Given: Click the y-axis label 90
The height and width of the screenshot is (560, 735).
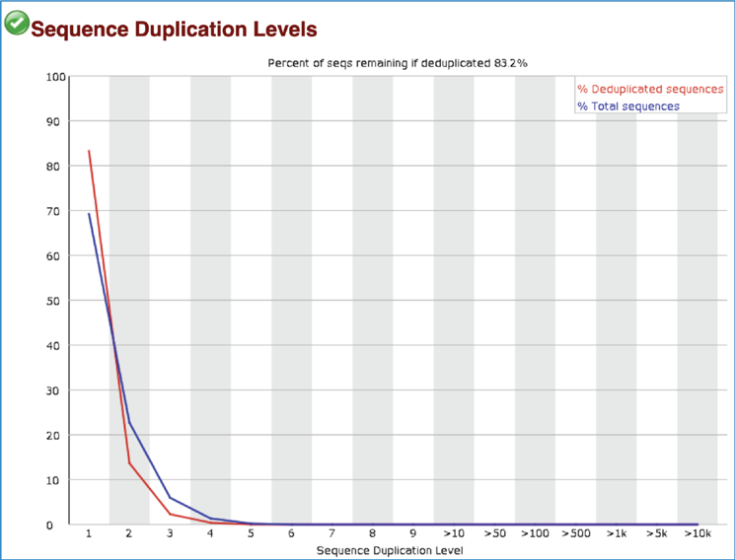Looking at the screenshot, I should point(53,122).
